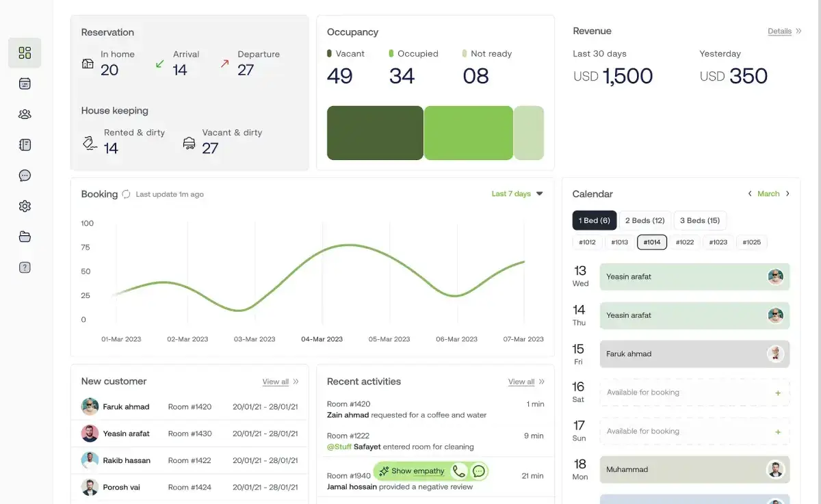Open the folder icon in sidebar

tap(25, 237)
